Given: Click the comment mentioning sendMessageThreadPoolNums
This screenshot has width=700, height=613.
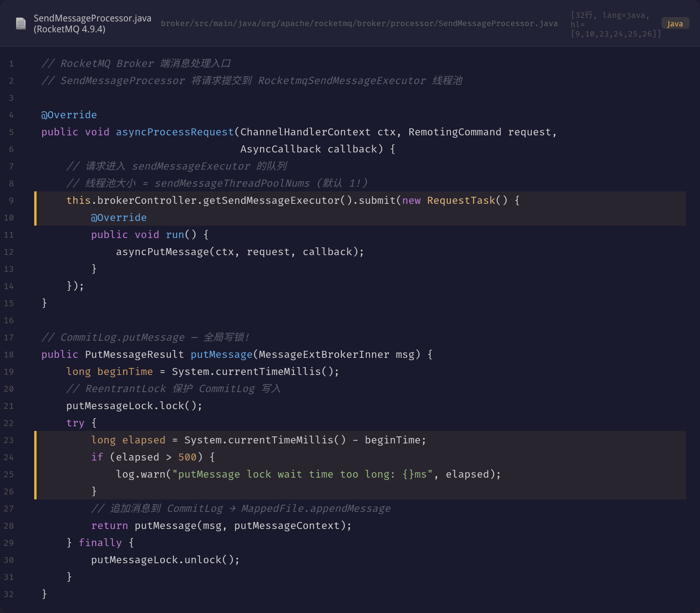Looking at the screenshot, I should 217,184.
